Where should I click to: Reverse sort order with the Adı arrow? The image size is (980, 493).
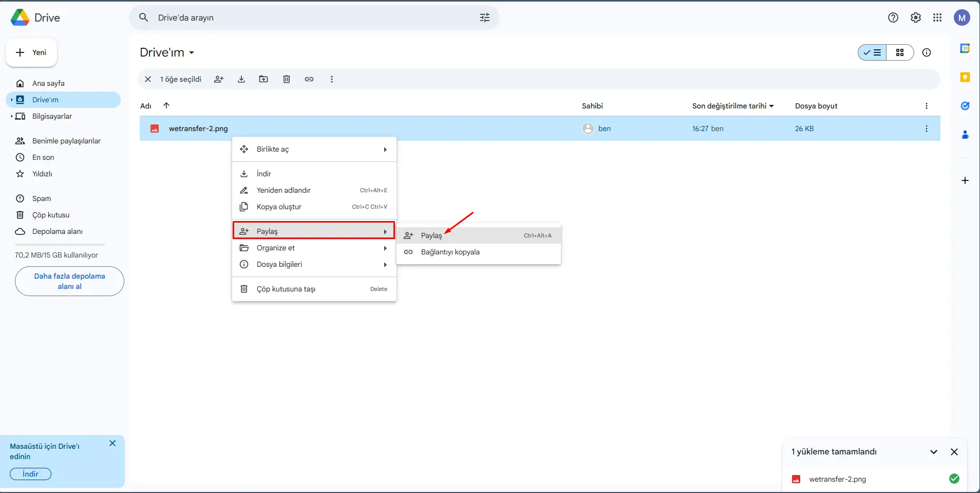(166, 105)
